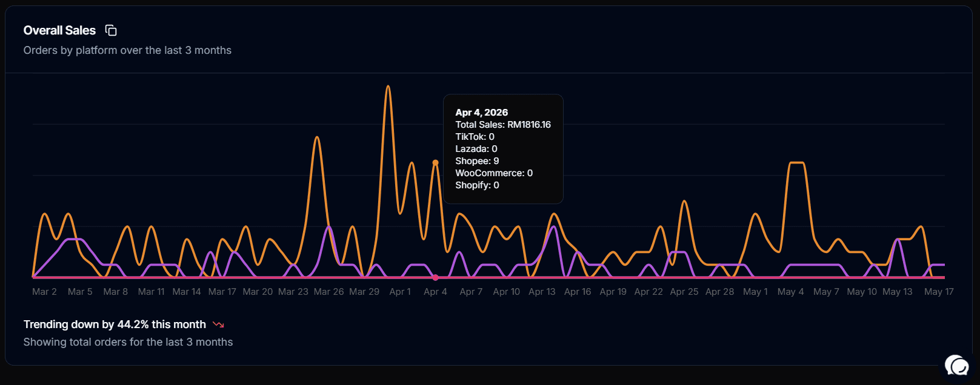Select the orange Shopee data point on Apr 4
Viewport: 980px width, 385px height.
[x=435, y=163]
